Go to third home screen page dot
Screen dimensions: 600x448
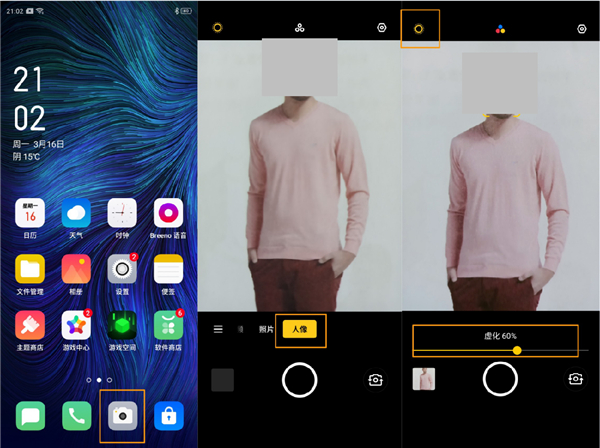coord(109,380)
